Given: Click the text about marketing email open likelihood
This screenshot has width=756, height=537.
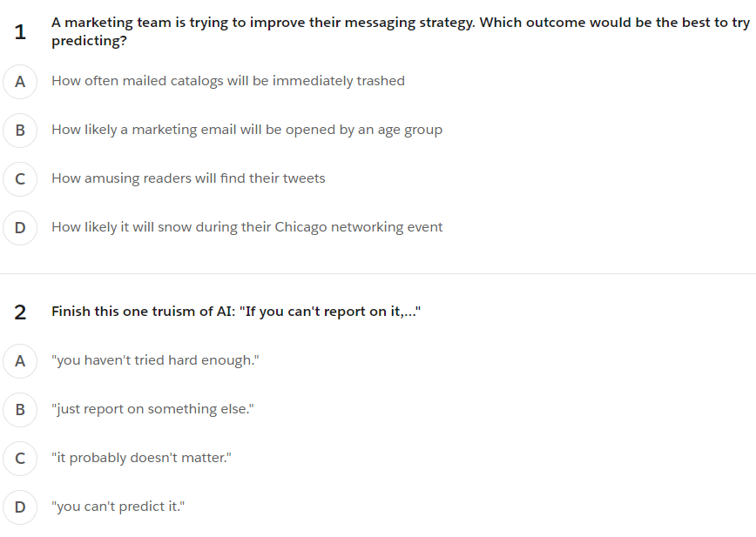Looking at the screenshot, I should click(x=246, y=130).
